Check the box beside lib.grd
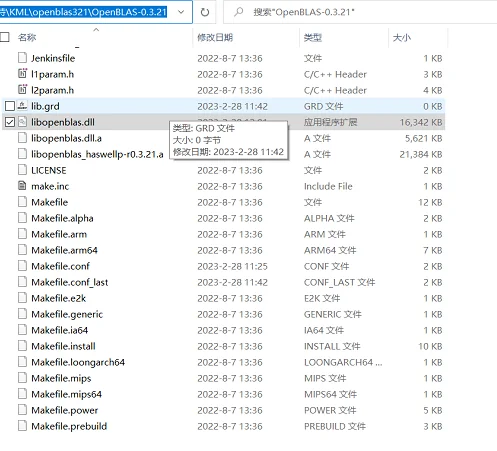This screenshot has width=497, height=451. coord(10,106)
